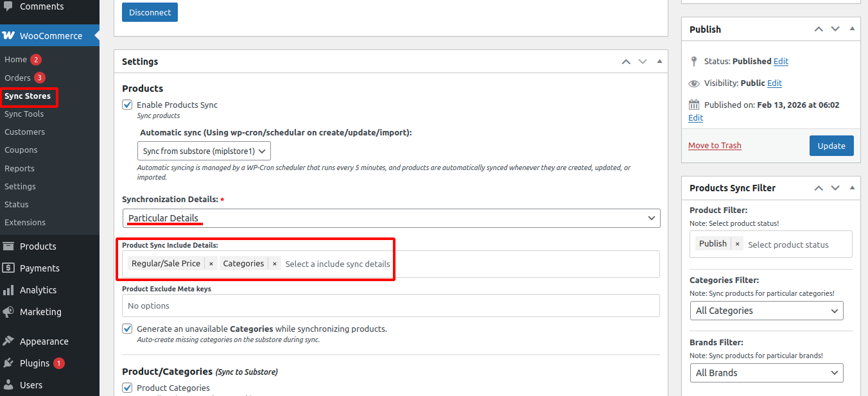Toggle the Product Categories checkbox
868x396 pixels.
tap(128, 388)
